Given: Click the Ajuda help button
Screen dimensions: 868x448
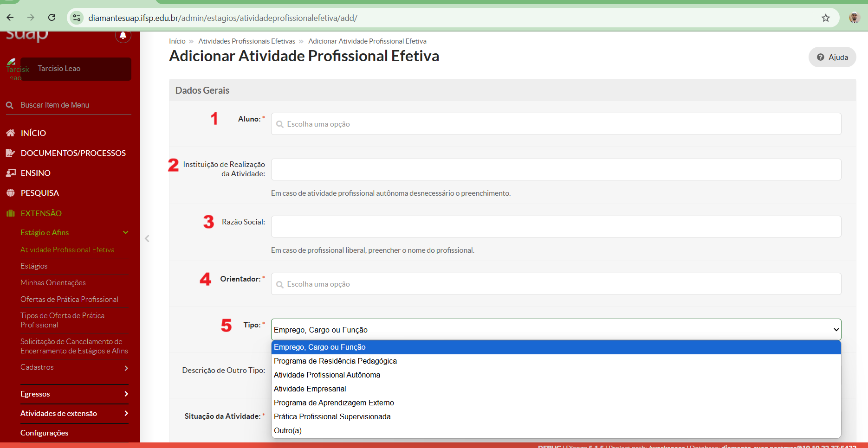Looking at the screenshot, I should pos(832,57).
